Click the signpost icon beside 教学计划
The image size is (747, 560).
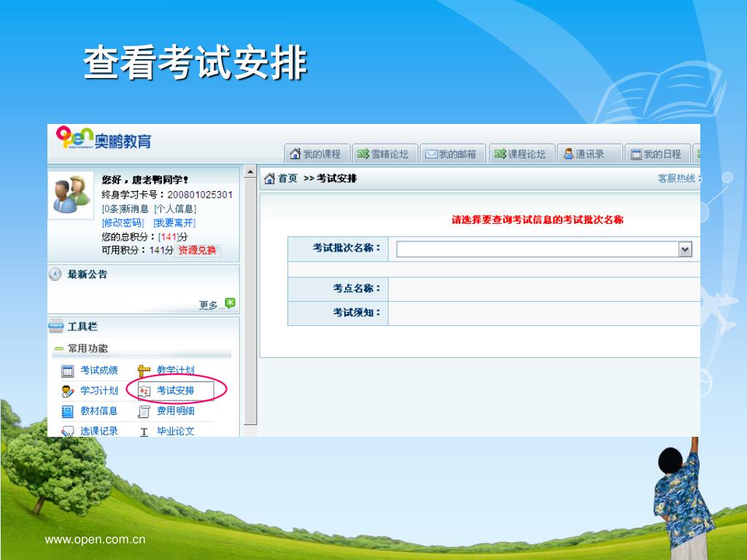point(144,370)
